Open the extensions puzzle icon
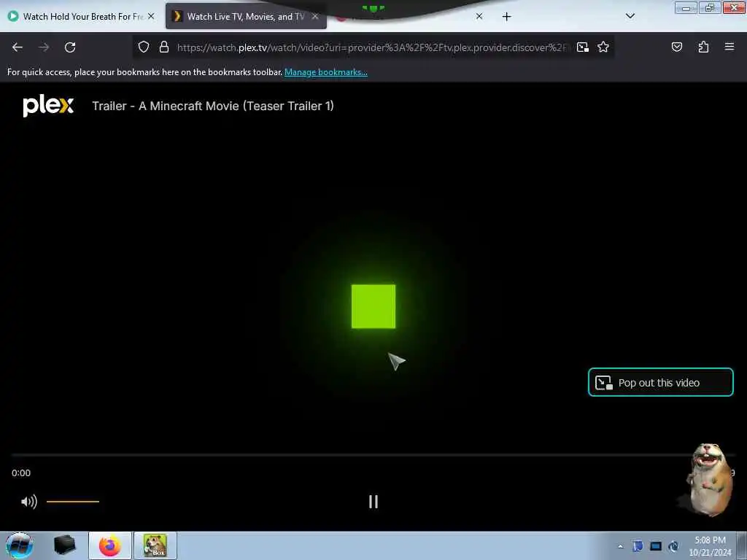This screenshot has width=747, height=560. 703,47
